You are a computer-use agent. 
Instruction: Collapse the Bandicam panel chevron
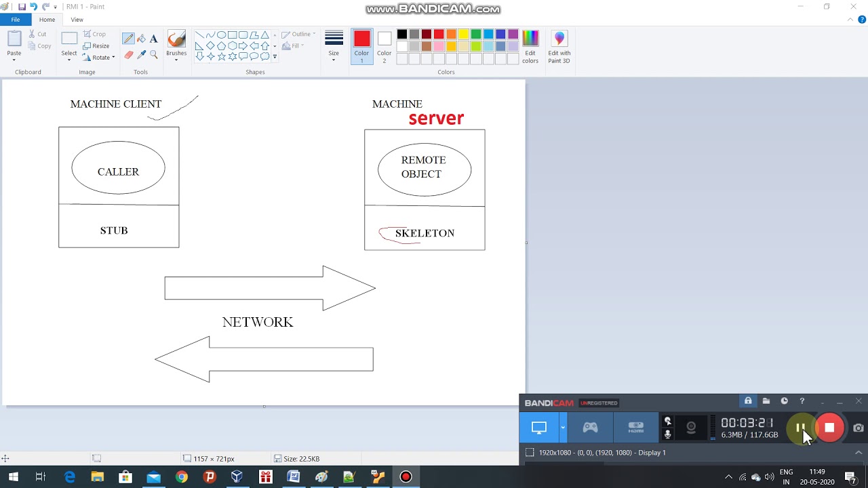858,453
